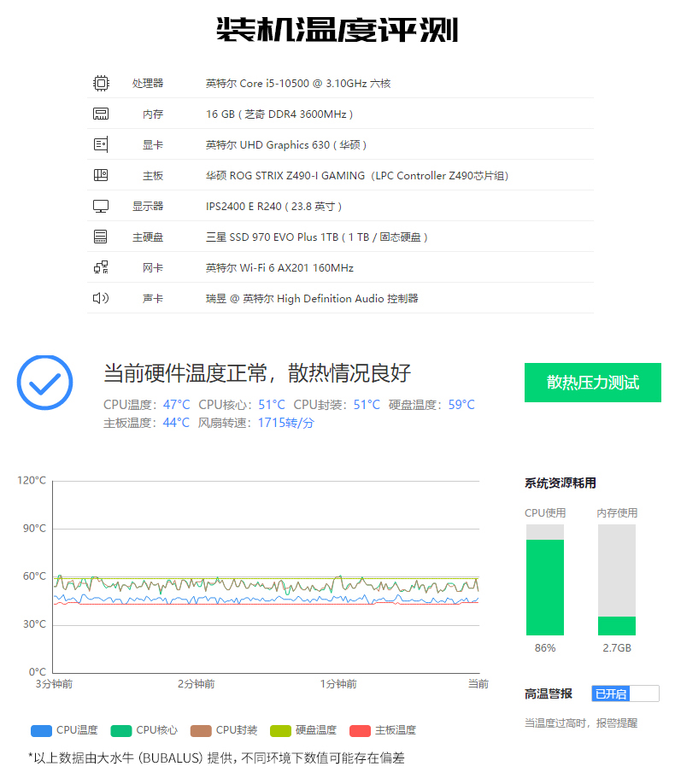Click the 主板 row label
This screenshot has width=675, height=784.
tap(153, 175)
